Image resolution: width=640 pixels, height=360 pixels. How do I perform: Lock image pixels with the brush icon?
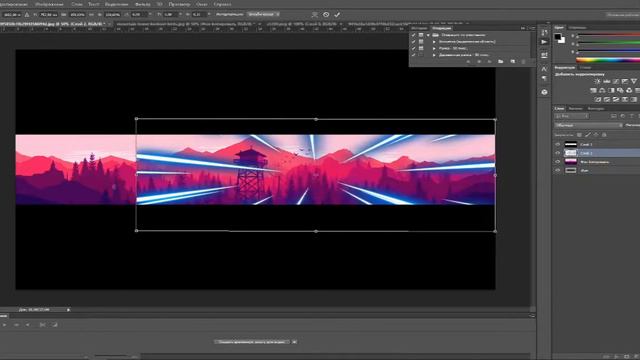coord(588,135)
